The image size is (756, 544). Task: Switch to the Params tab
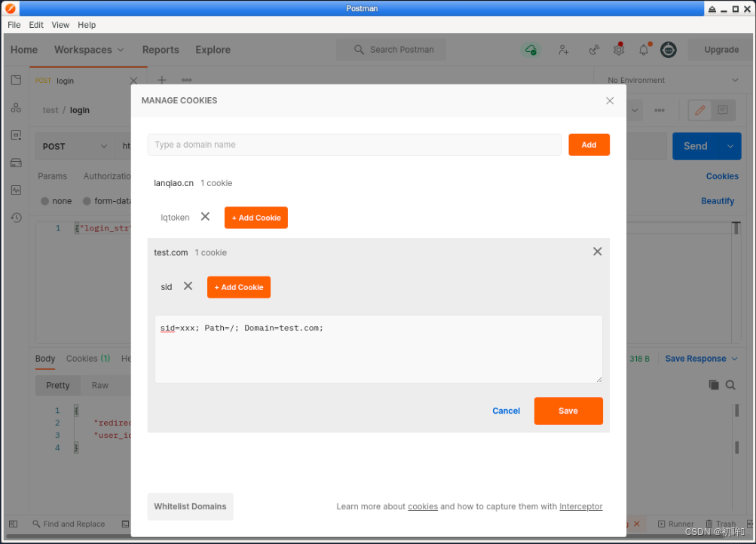(x=53, y=176)
